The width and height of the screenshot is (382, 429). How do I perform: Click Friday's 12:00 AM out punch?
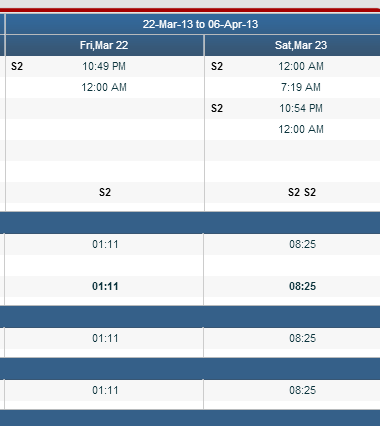104,87
